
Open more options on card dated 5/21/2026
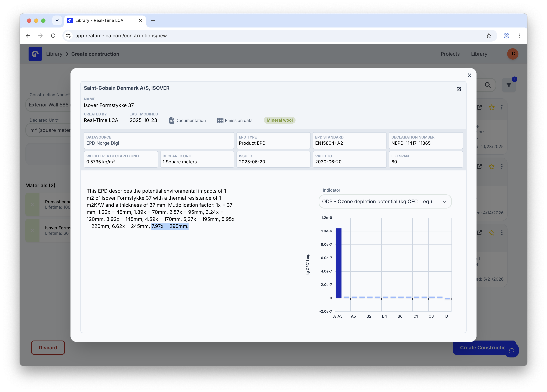click(502, 233)
